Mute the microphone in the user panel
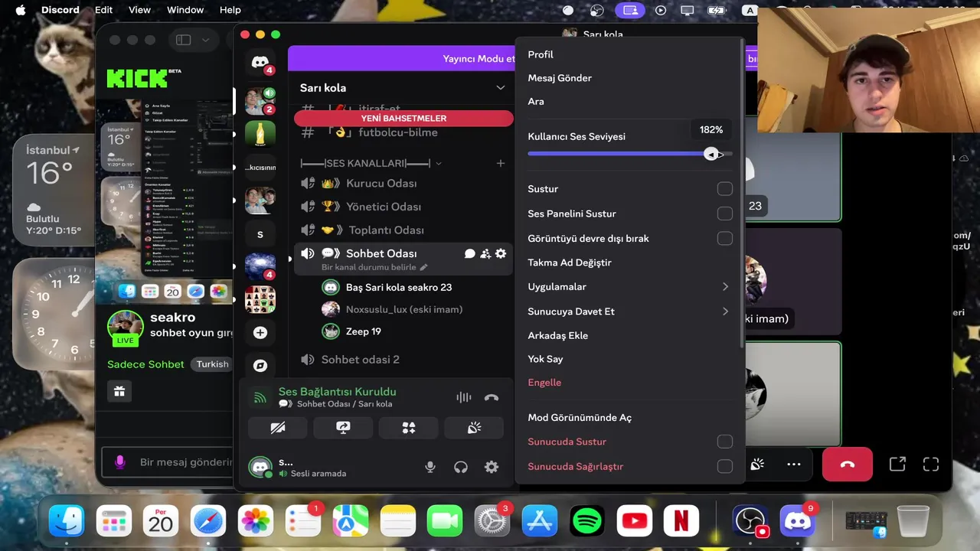This screenshot has width=980, height=551. tap(430, 467)
